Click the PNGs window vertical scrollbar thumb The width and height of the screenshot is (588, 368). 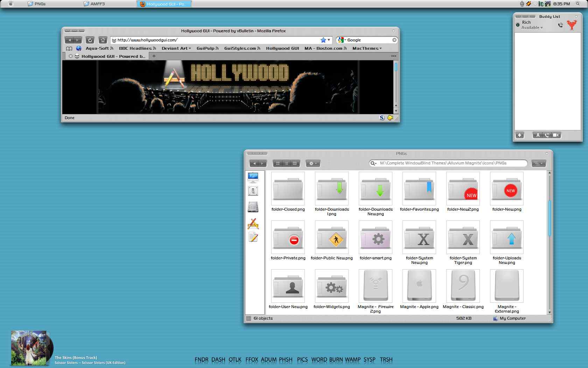[549, 218]
